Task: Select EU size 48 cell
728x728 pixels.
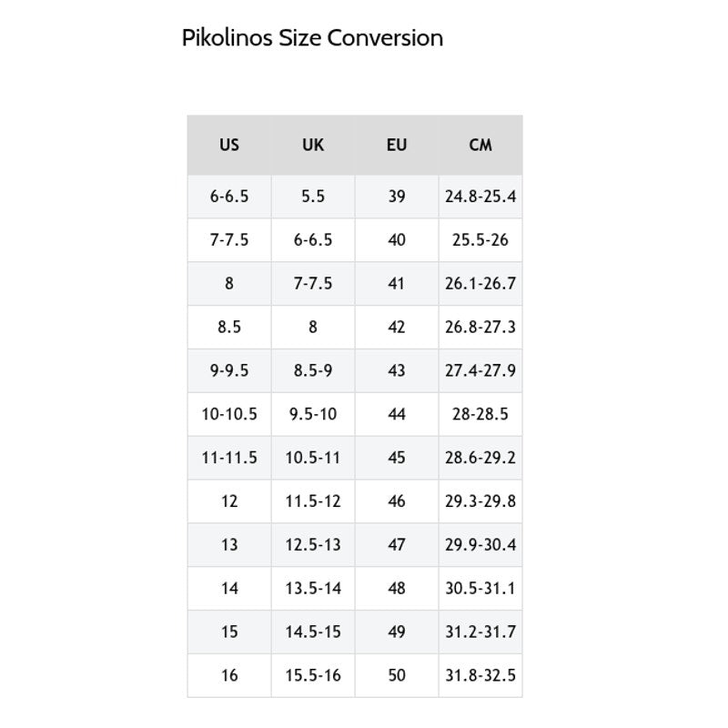Action: tap(397, 589)
